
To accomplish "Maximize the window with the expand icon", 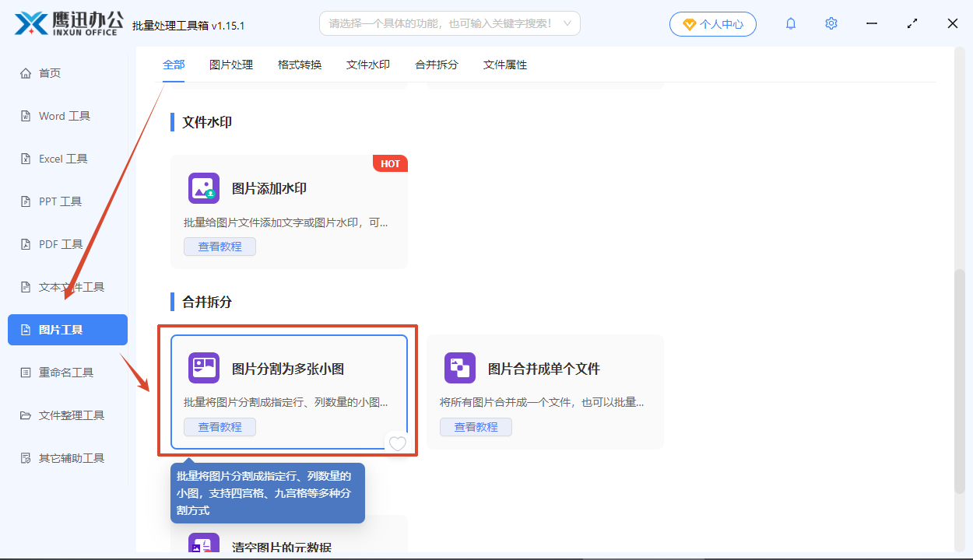I will pyautogui.click(x=912, y=24).
